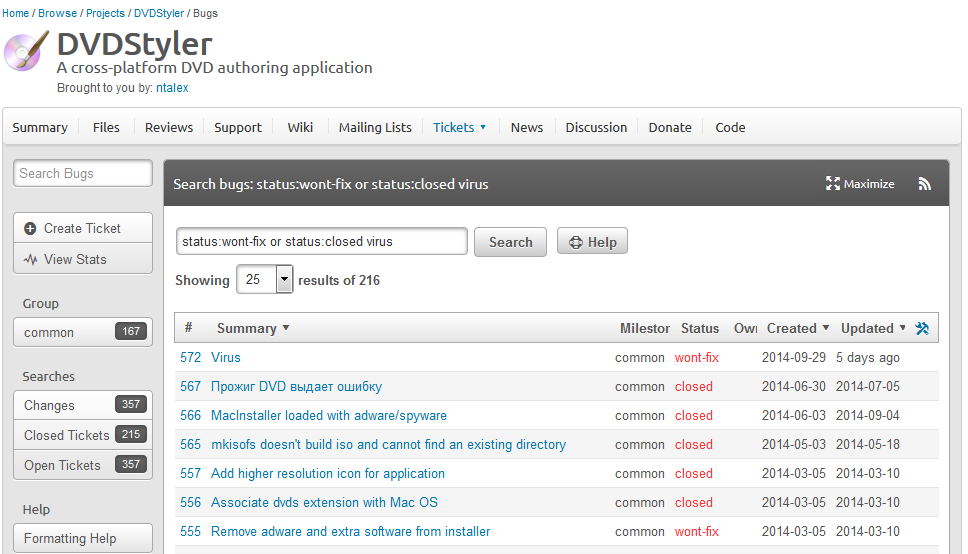Open the Open Tickets saved search

pyautogui.click(x=83, y=464)
